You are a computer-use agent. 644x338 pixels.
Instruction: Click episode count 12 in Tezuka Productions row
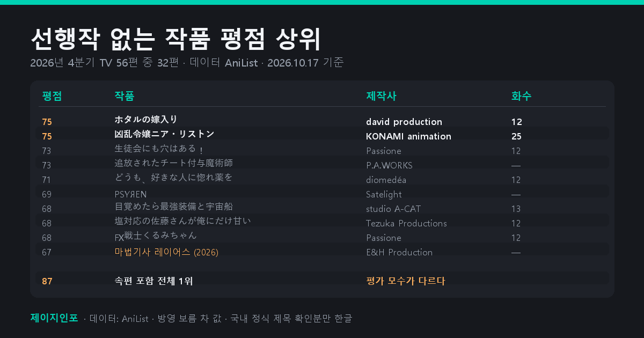[516, 223]
